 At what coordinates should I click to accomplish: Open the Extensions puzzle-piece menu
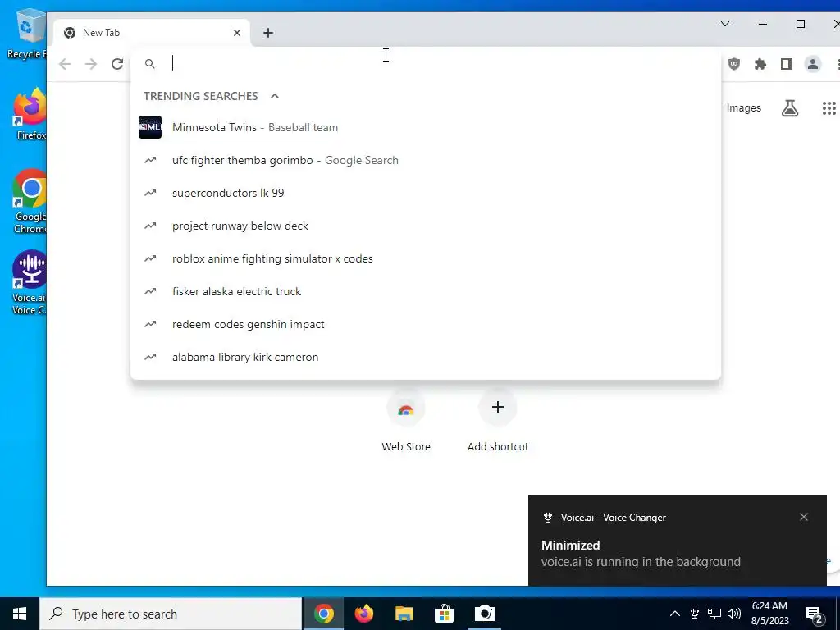tap(760, 64)
